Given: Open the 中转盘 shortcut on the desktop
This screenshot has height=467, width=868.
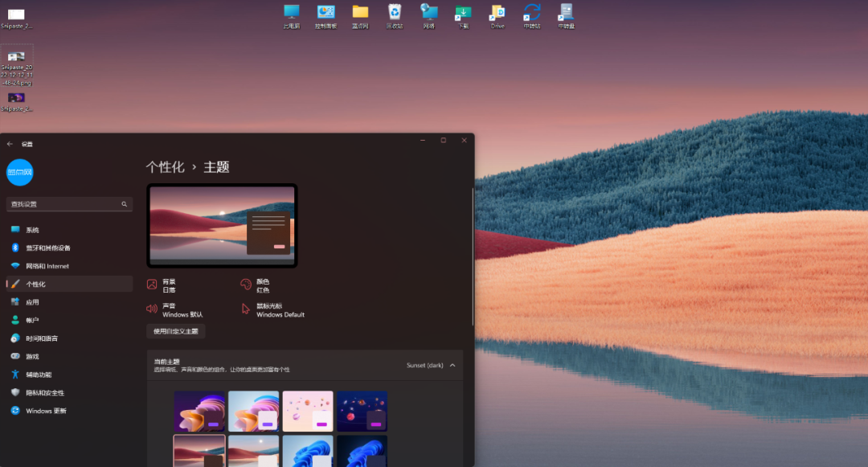Looking at the screenshot, I should pos(567,17).
